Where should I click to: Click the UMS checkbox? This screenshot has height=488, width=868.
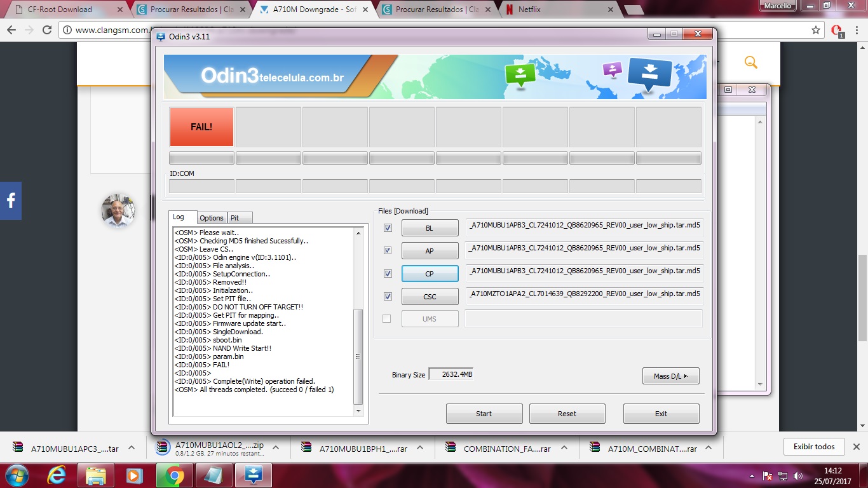click(x=387, y=318)
